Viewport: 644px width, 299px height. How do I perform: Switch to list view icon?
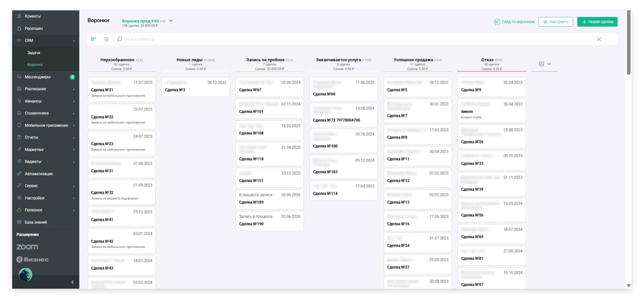106,39
